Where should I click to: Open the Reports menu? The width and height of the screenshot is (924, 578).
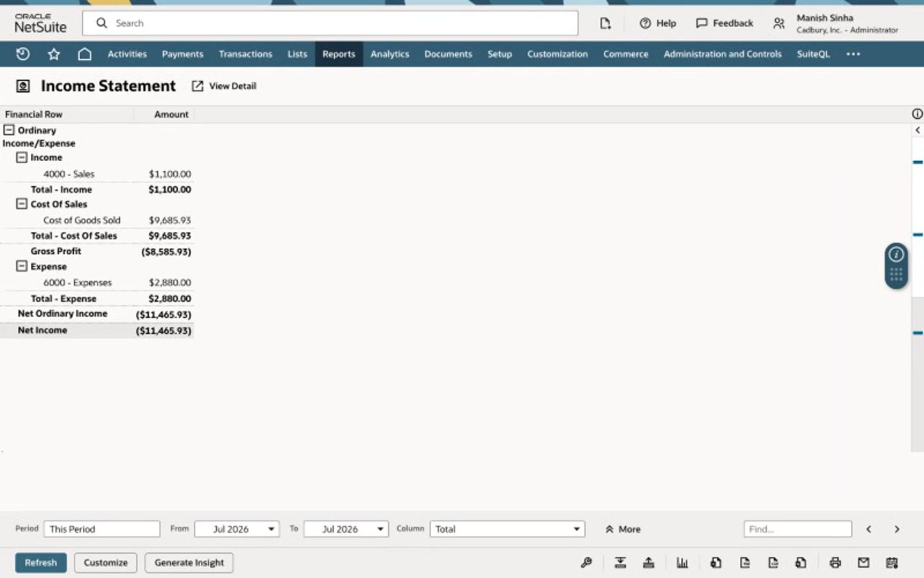[339, 54]
